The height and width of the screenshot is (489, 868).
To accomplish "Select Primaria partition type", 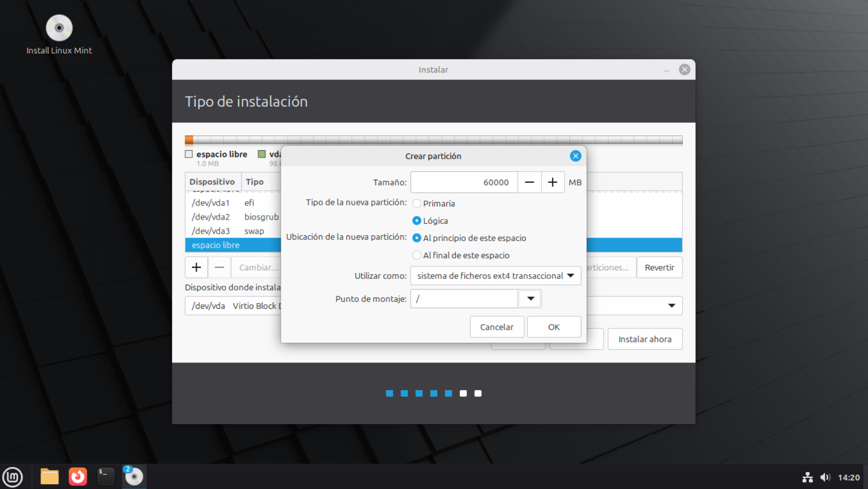I will [x=417, y=203].
